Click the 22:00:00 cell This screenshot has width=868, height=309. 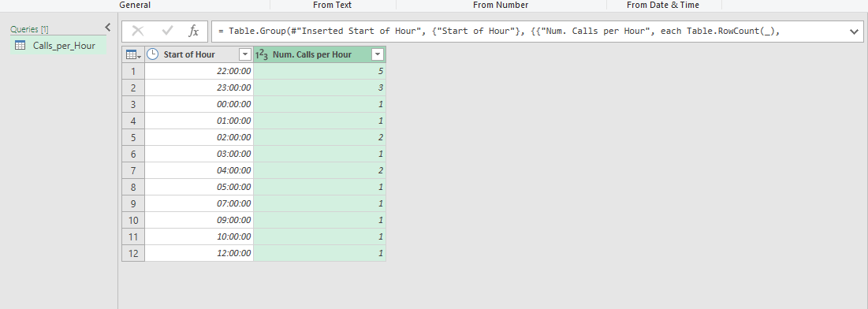pos(199,71)
